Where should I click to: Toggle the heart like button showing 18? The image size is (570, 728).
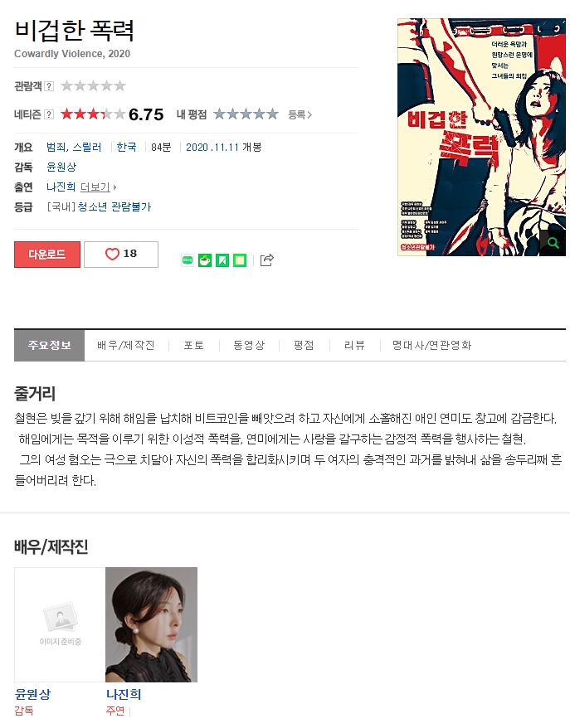coord(121,254)
